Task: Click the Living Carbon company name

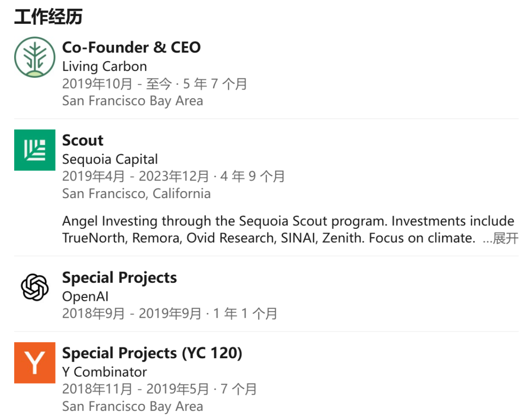Action: click(x=104, y=66)
